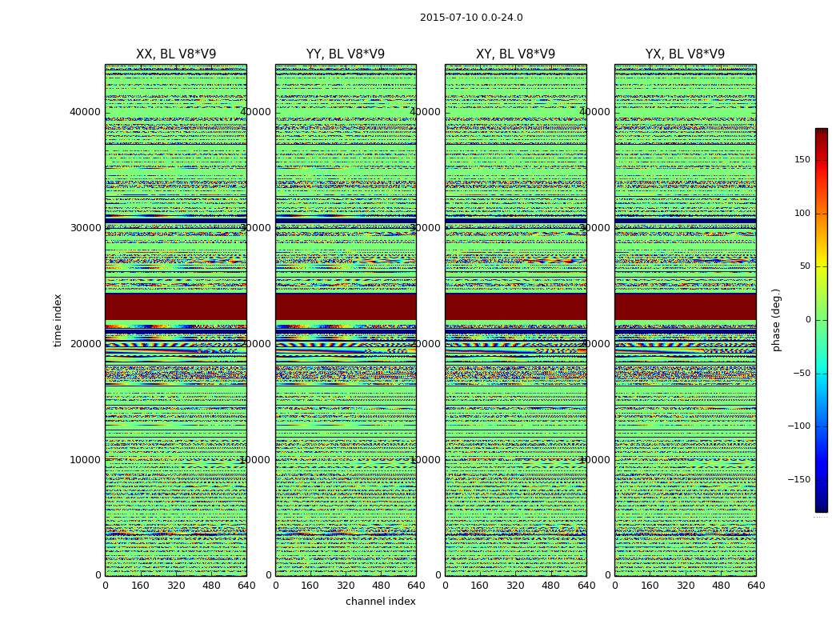Screen dimensions: 840x640
Task: Click the dark red band in XX panel
Action: pos(176,306)
